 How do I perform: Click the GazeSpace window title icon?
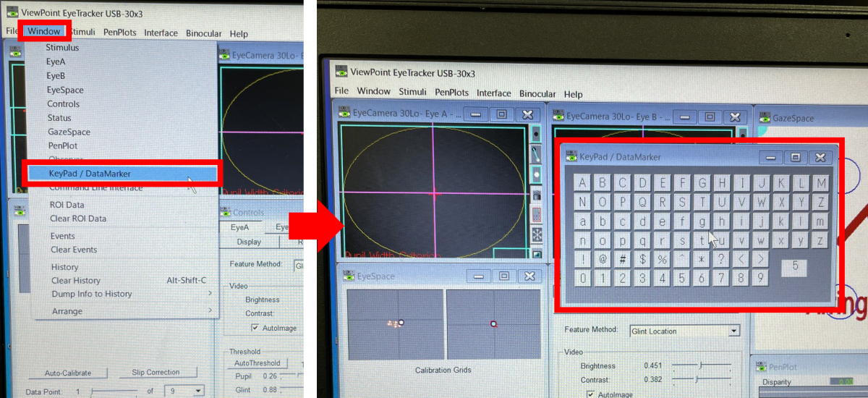(764, 118)
